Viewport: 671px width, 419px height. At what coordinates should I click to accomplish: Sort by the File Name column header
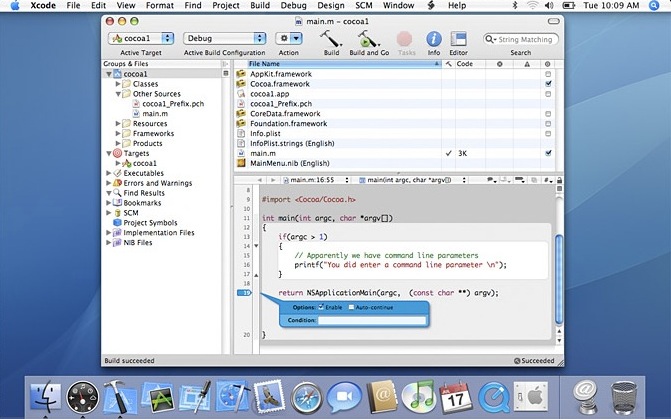344,64
